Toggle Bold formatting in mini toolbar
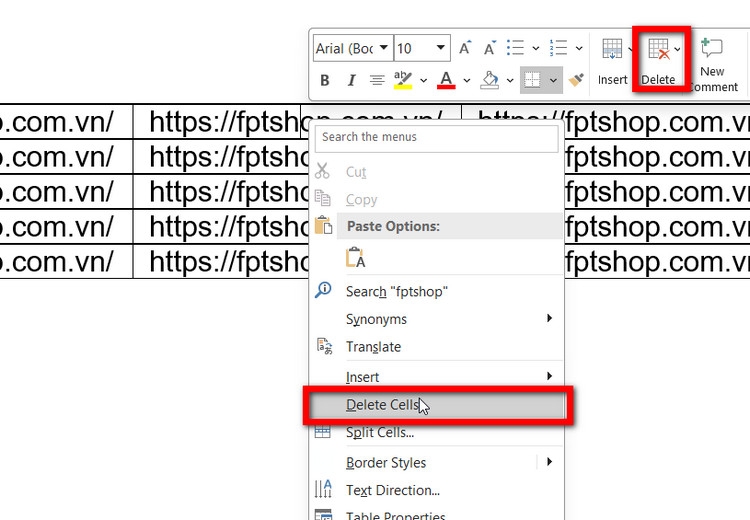Screen dimensions: 750x520 click(x=325, y=80)
